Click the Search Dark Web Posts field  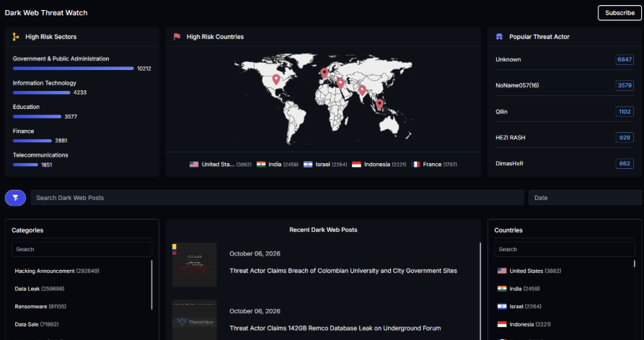277,198
